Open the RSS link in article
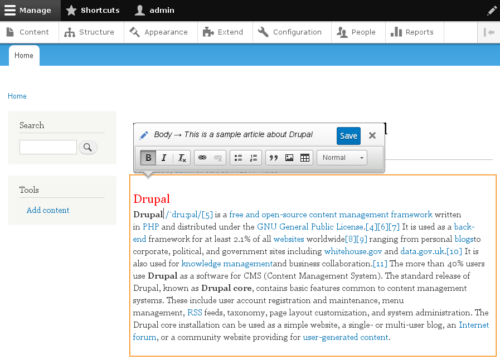The image size is (500, 360). (195, 313)
